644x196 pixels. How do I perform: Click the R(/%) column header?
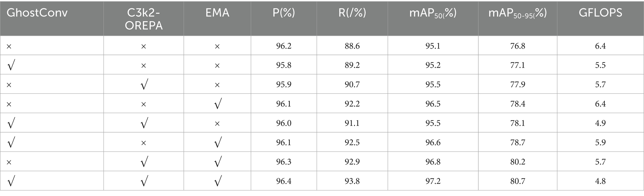[352, 13]
